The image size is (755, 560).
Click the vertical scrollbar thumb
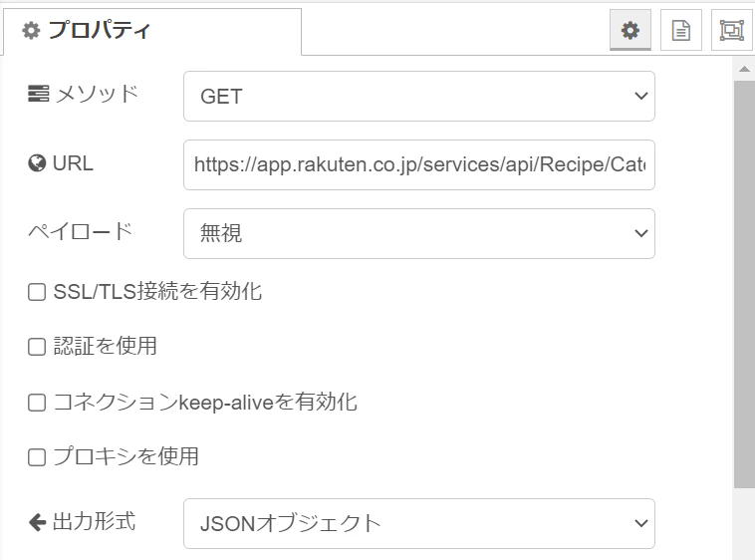click(x=744, y=284)
